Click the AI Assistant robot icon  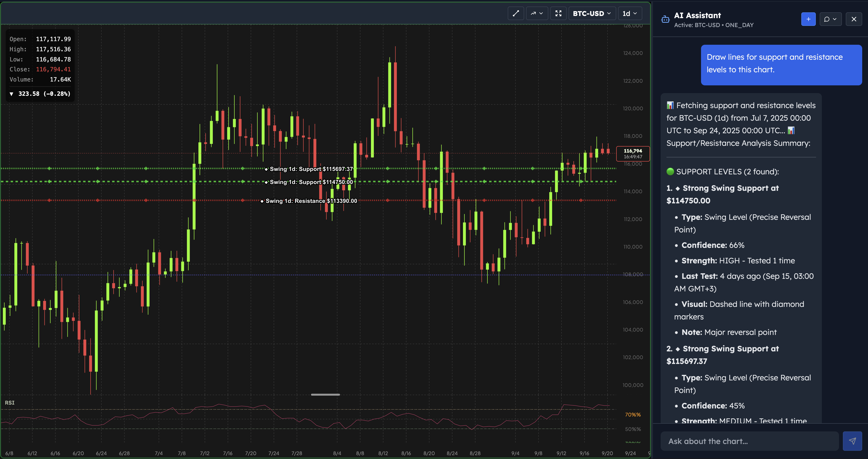[665, 20]
